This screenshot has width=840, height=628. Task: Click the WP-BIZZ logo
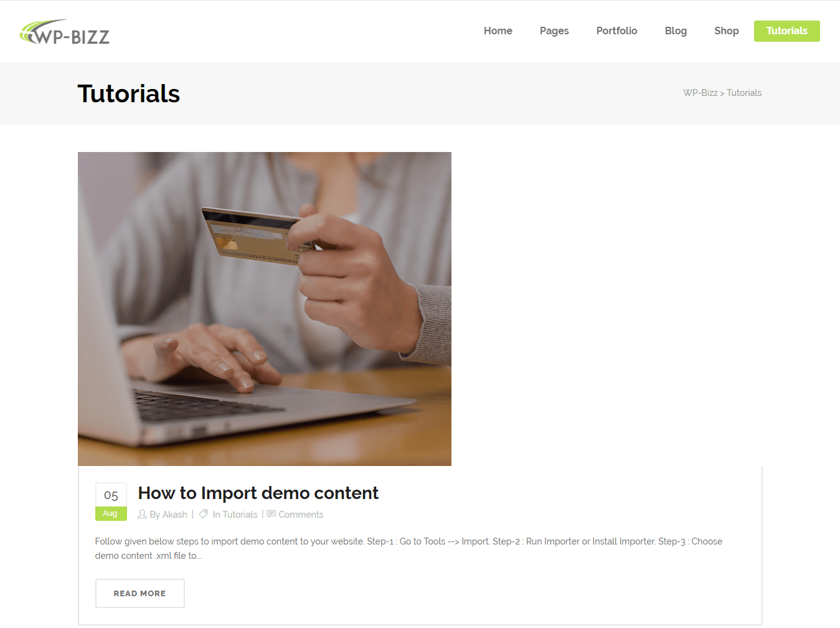tap(64, 32)
